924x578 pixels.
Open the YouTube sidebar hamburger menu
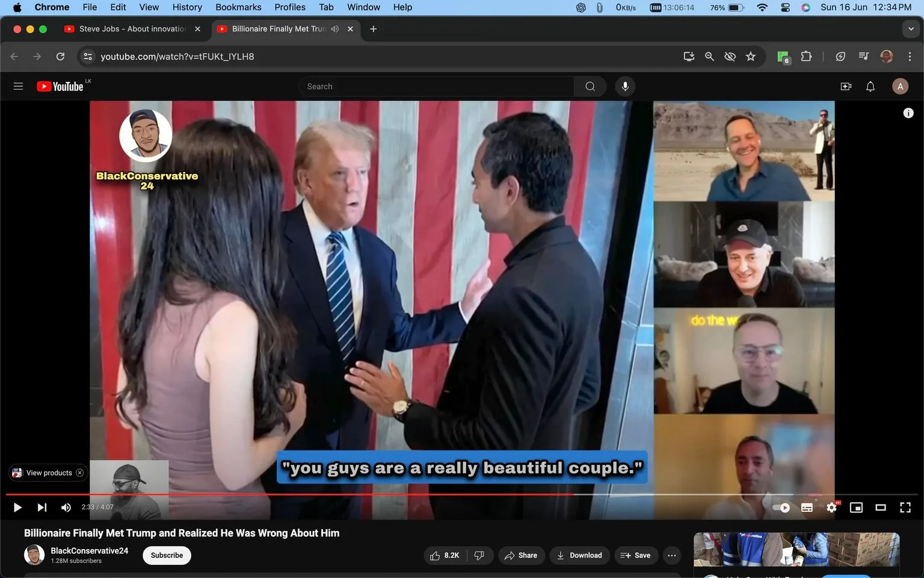pos(18,86)
